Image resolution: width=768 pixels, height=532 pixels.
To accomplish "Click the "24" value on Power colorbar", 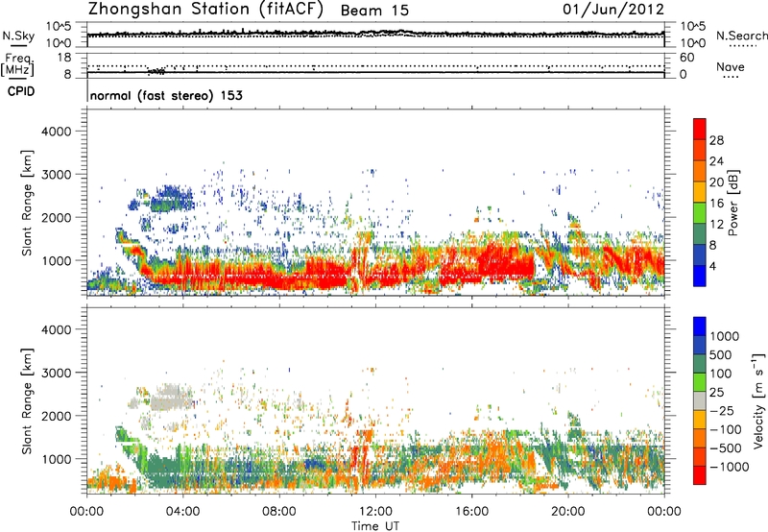I will pyautogui.click(x=716, y=161).
